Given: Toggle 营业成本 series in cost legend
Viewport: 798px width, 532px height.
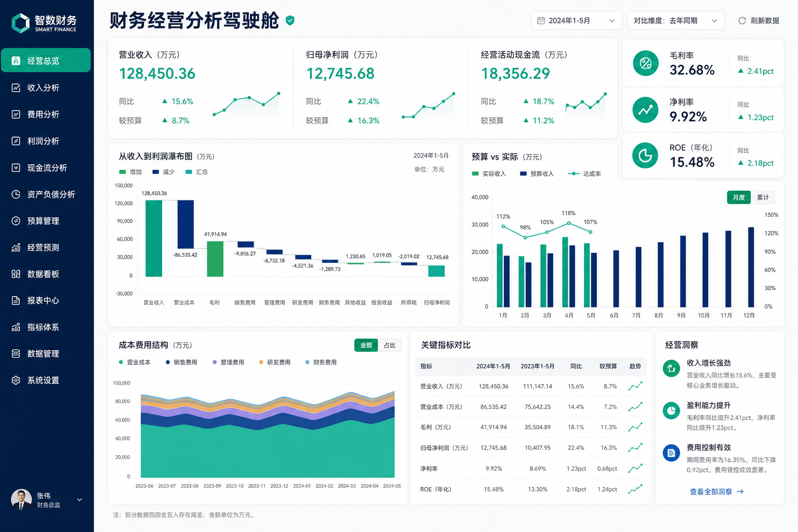Looking at the screenshot, I should click(135, 362).
